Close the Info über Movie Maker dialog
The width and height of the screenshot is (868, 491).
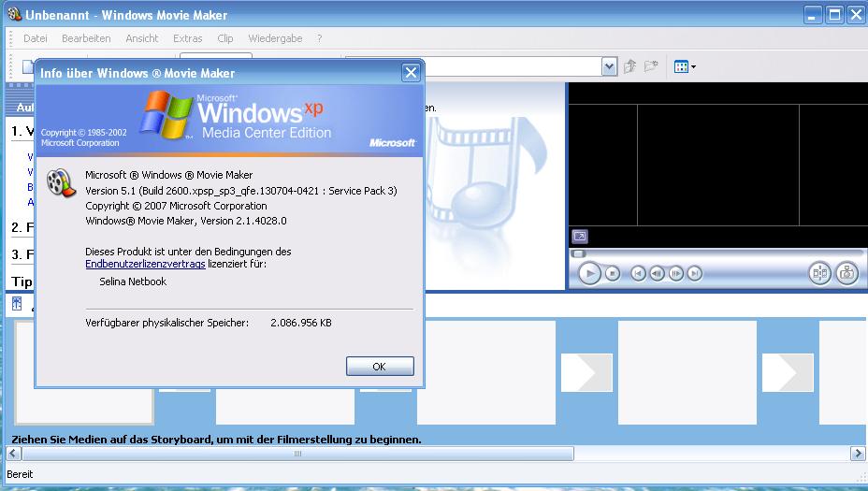[411, 73]
